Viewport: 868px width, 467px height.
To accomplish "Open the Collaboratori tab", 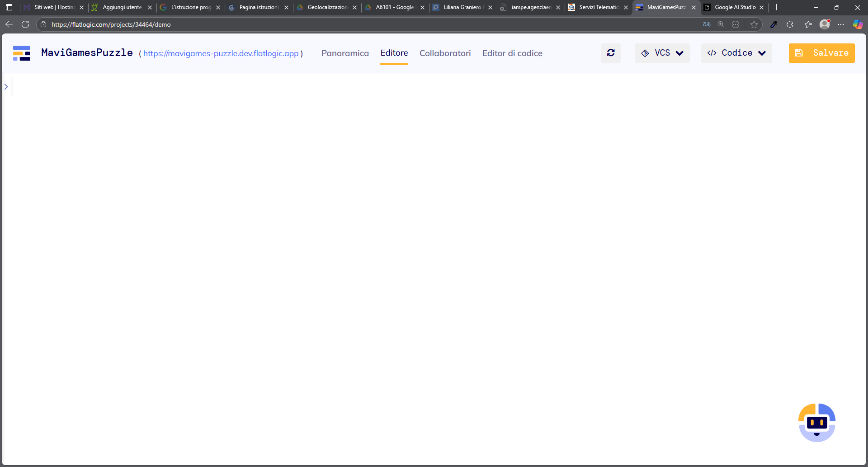I will (x=445, y=53).
